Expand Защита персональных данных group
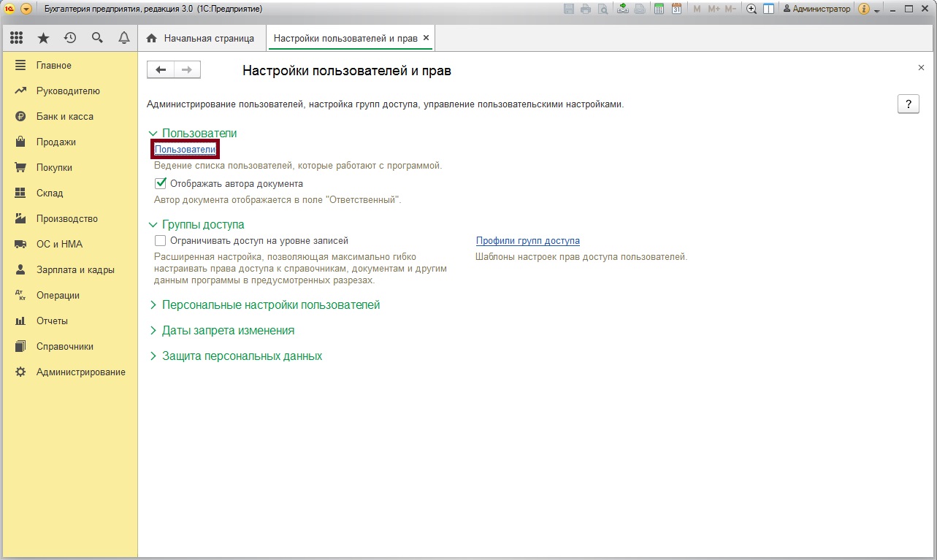937x560 pixels. click(235, 356)
